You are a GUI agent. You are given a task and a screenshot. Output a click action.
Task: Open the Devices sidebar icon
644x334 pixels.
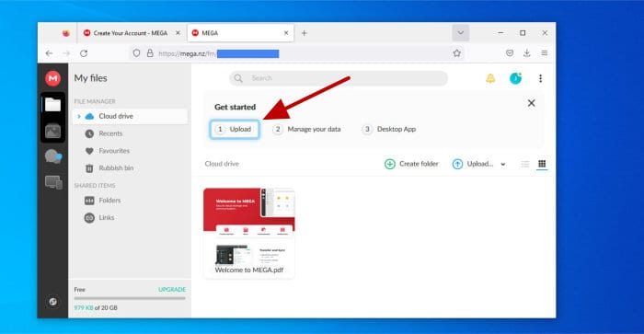tap(53, 182)
